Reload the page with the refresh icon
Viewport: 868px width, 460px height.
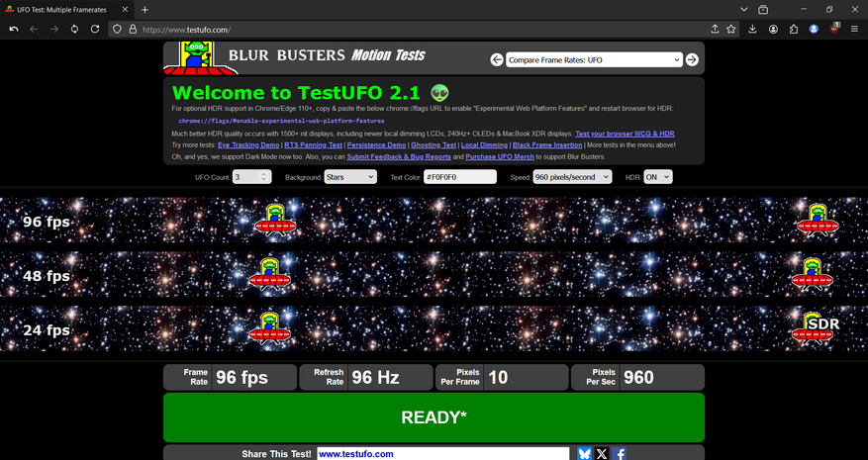tap(95, 30)
